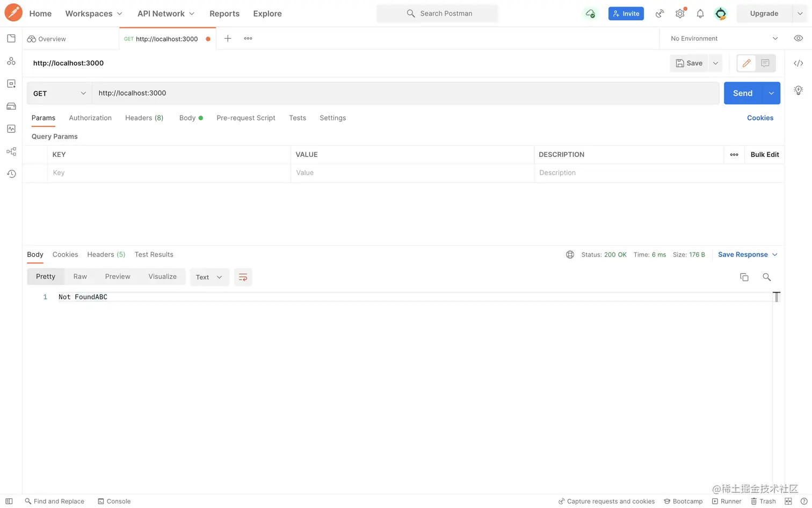The width and height of the screenshot is (812, 508).
Task: Expand the API Network dropdown
Action: tap(166, 13)
